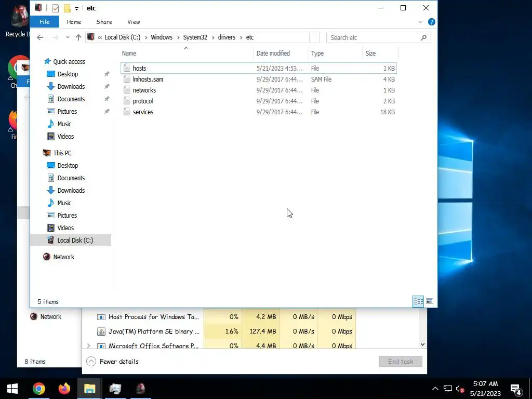532x399 pixels.
Task: Click the etc breadcrumb segment
Action: click(x=250, y=37)
